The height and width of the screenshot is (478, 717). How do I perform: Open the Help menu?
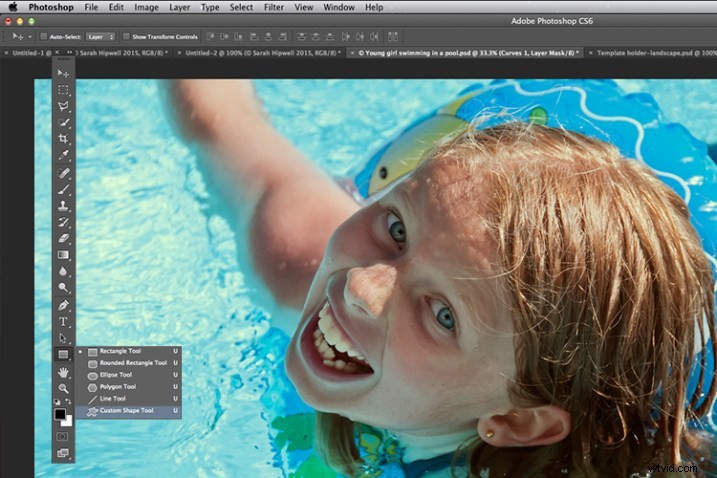[374, 7]
